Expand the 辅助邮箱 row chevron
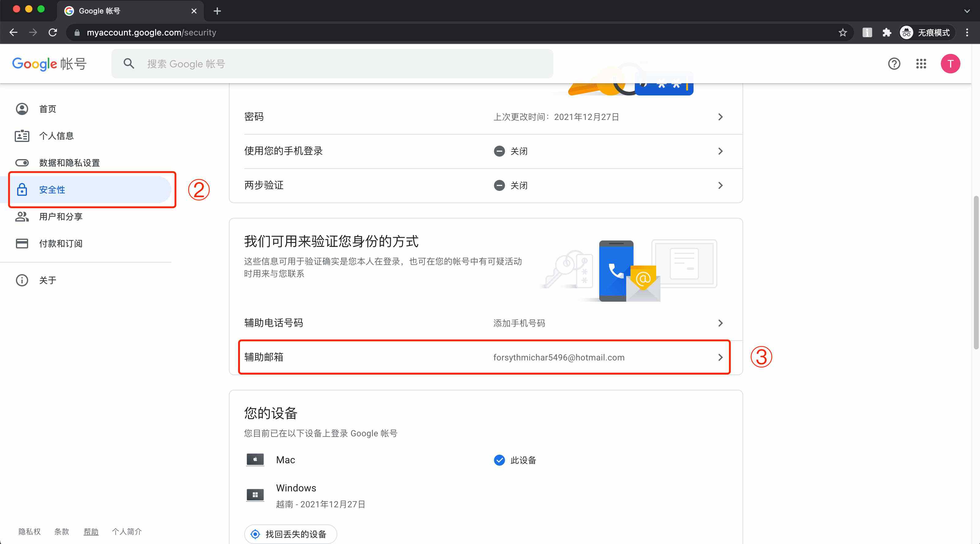 pyautogui.click(x=720, y=357)
